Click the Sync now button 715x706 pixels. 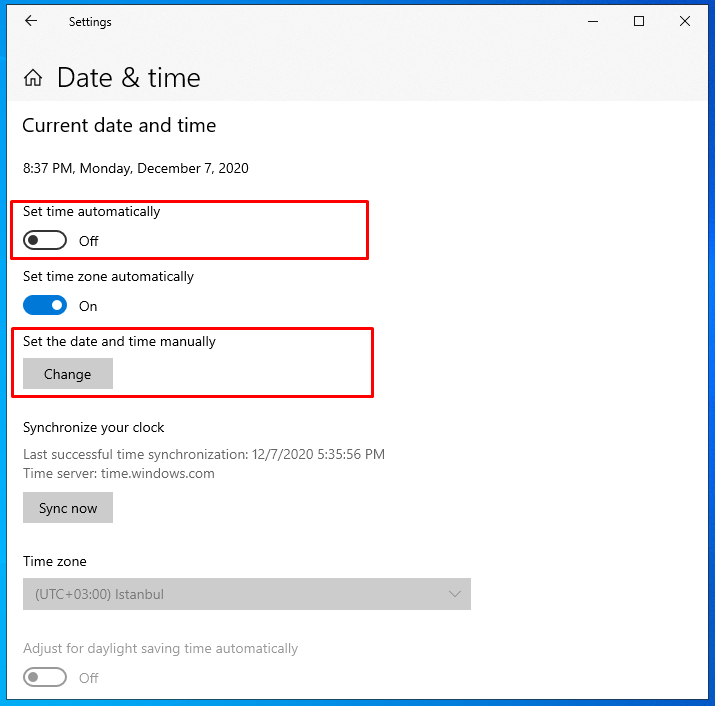click(68, 508)
